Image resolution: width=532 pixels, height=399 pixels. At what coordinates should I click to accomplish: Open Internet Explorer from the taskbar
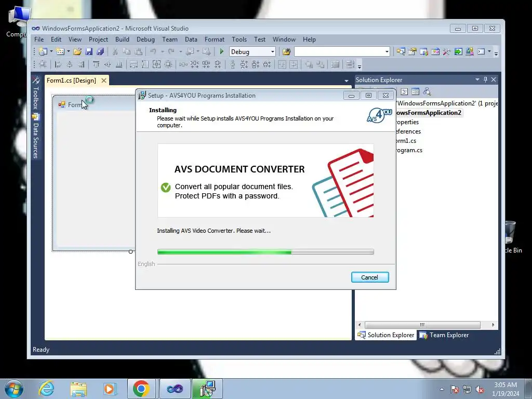click(46, 389)
